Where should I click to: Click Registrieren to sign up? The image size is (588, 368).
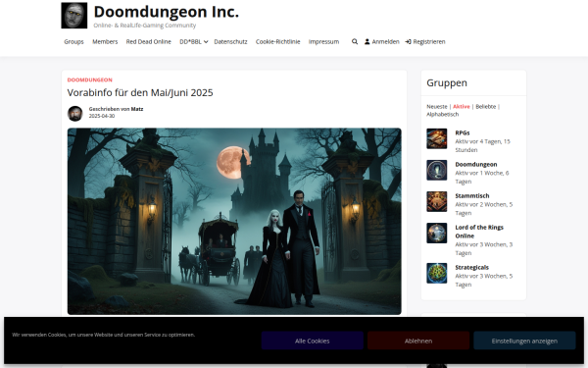(425, 41)
